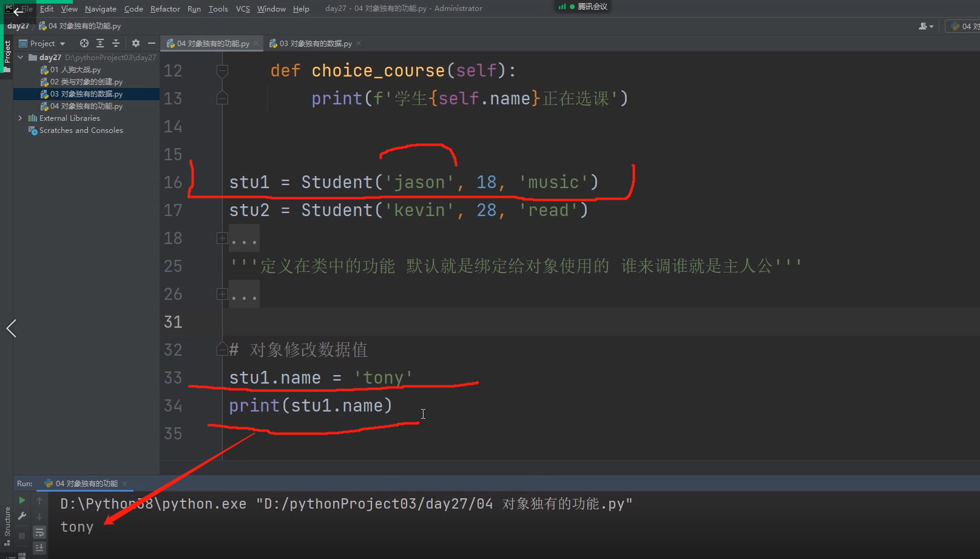Open the Structure side tool window
Screen dimensions: 980x559
tap(7, 526)
